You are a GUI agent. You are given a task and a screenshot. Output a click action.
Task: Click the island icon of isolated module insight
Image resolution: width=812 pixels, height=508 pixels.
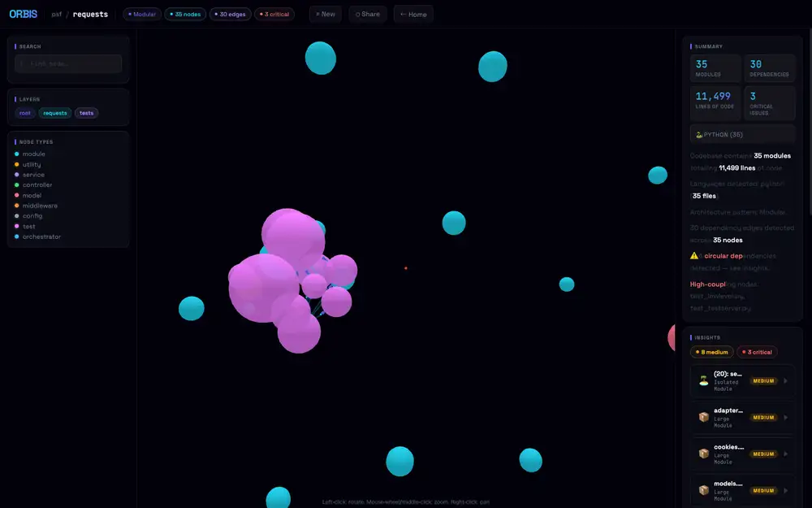(703, 381)
